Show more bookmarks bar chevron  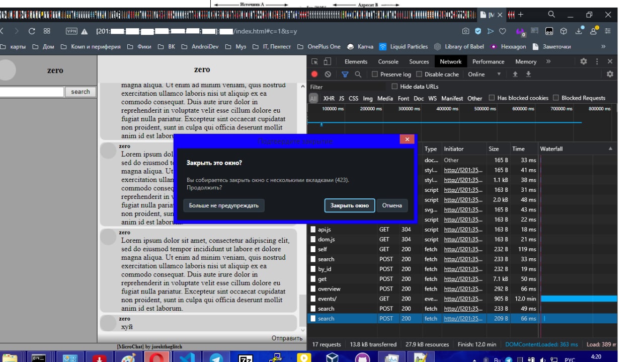click(603, 46)
